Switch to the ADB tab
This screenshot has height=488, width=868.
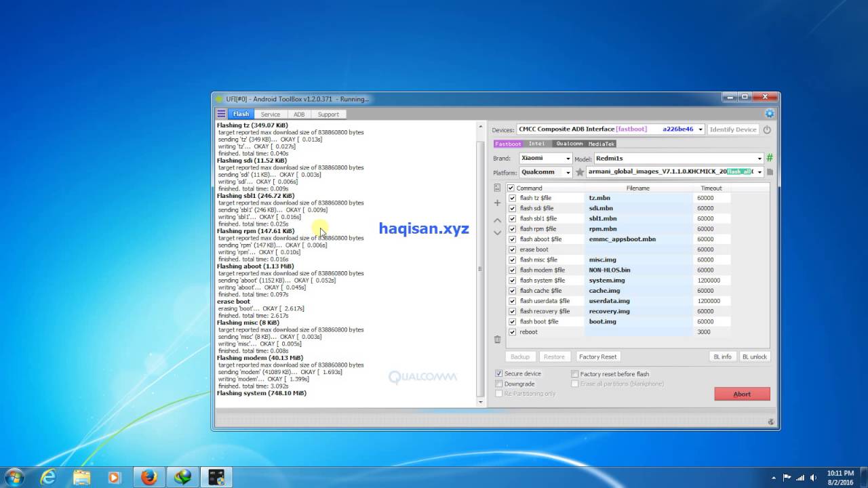pyautogui.click(x=299, y=115)
